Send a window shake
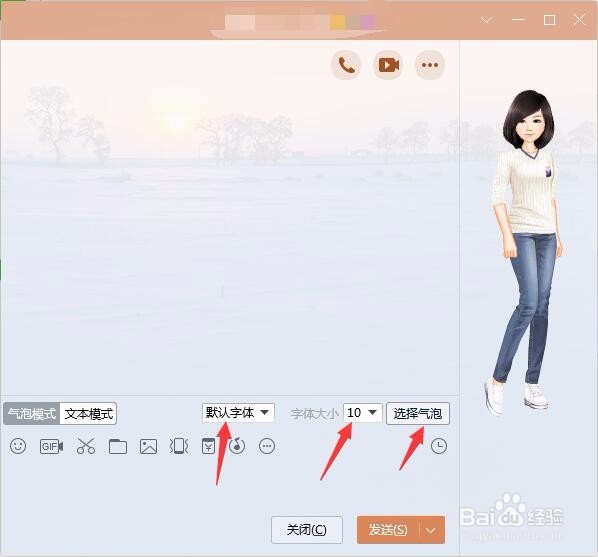Image resolution: width=598 pixels, height=557 pixels. point(179,446)
